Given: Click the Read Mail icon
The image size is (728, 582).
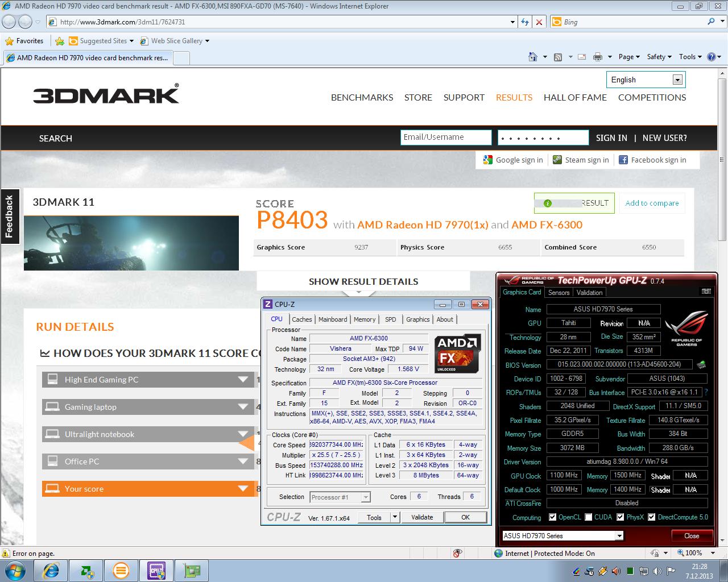Looking at the screenshot, I should pyautogui.click(x=582, y=57).
